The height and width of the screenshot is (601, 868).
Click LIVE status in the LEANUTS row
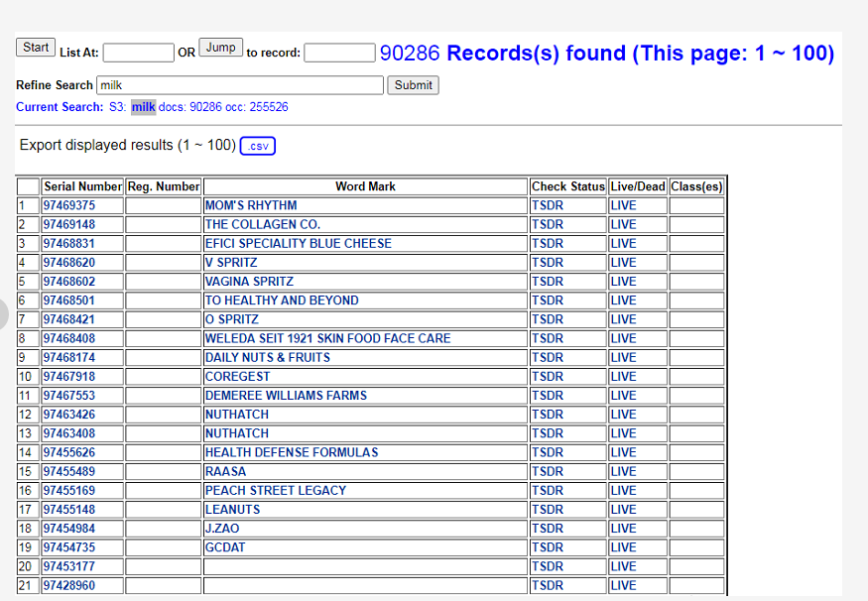tap(623, 509)
